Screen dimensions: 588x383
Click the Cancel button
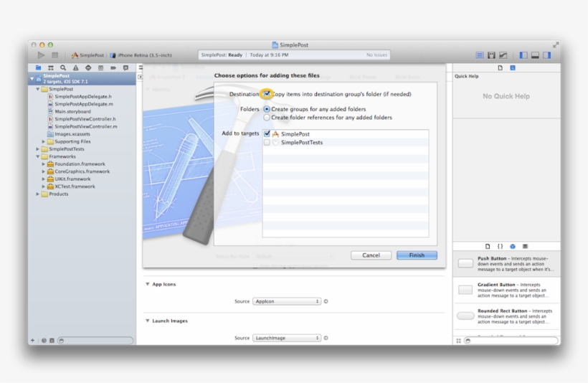click(x=371, y=255)
